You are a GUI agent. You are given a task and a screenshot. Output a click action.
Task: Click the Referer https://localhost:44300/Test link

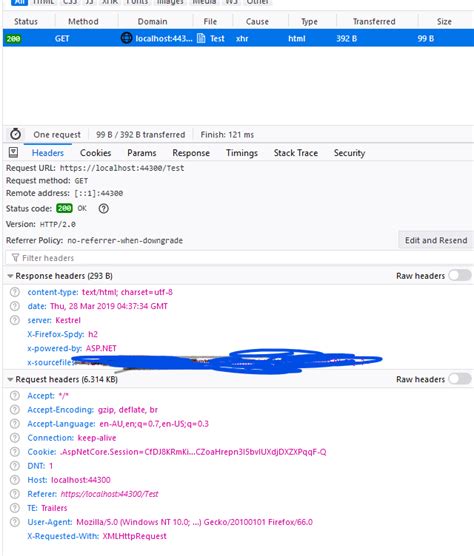(109, 494)
